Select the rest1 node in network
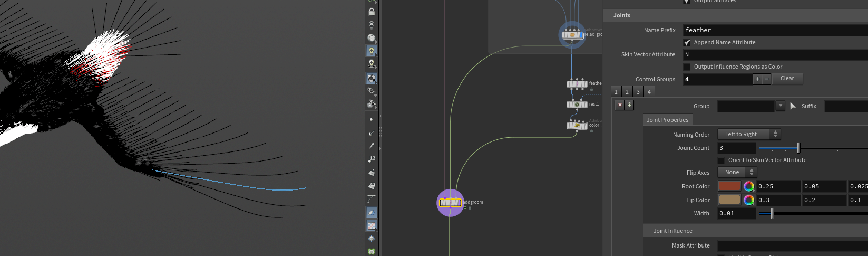This screenshot has width=868, height=256. [577, 105]
